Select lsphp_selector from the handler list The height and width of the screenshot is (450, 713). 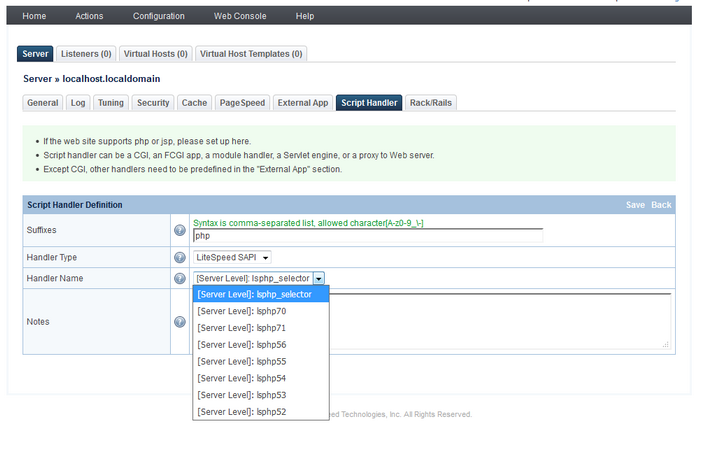[261, 295]
